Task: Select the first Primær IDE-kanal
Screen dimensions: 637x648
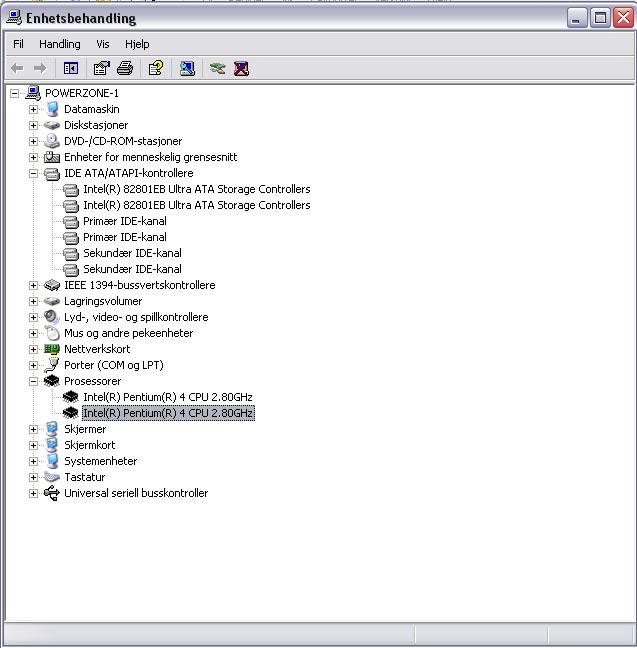Action: pyautogui.click(x=125, y=222)
